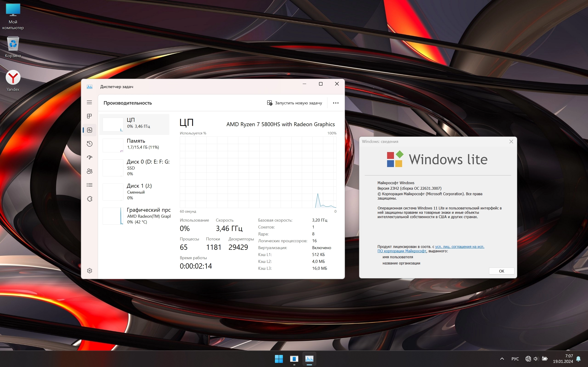Open the Windows Start button
Image resolution: width=588 pixels, height=367 pixels.
tap(279, 359)
